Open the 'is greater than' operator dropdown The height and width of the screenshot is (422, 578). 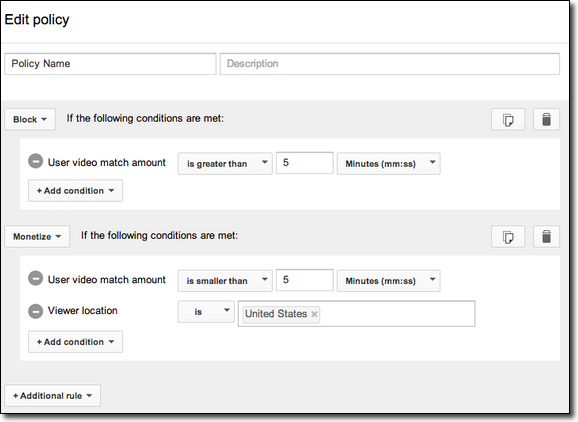[225, 164]
